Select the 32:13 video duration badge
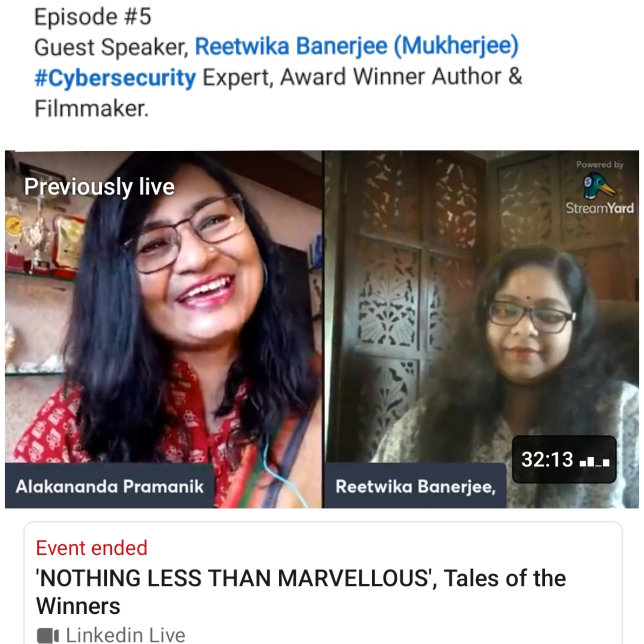 tap(564, 459)
